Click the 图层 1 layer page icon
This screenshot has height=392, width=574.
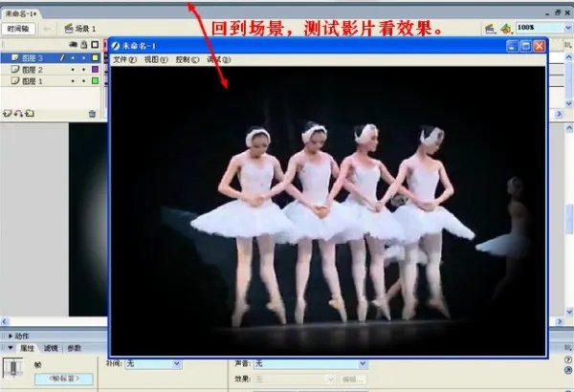pos(15,81)
